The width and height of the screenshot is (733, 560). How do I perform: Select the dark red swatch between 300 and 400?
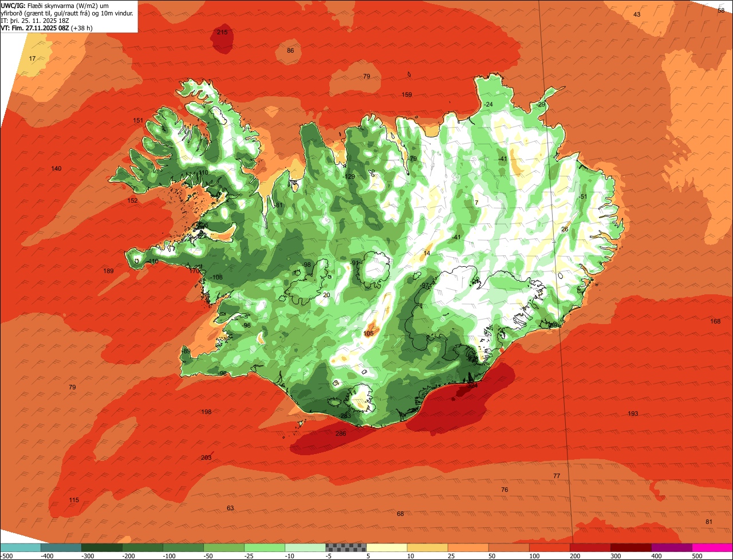pos(630,547)
